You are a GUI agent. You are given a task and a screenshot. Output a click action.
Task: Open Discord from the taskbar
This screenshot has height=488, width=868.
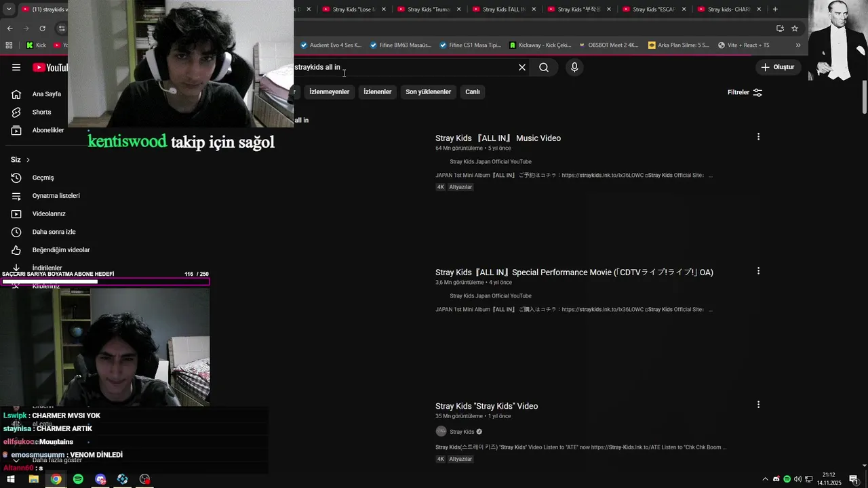tap(100, 479)
